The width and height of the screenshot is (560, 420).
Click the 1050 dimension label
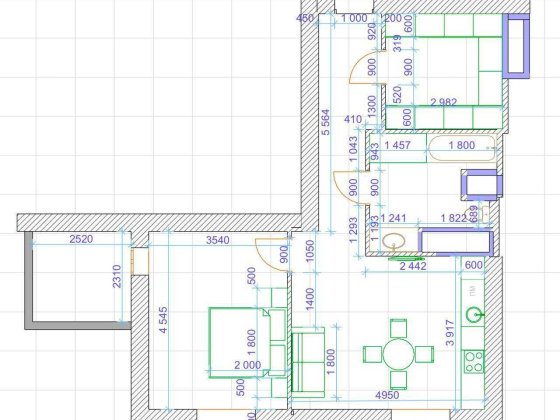[x=310, y=250]
